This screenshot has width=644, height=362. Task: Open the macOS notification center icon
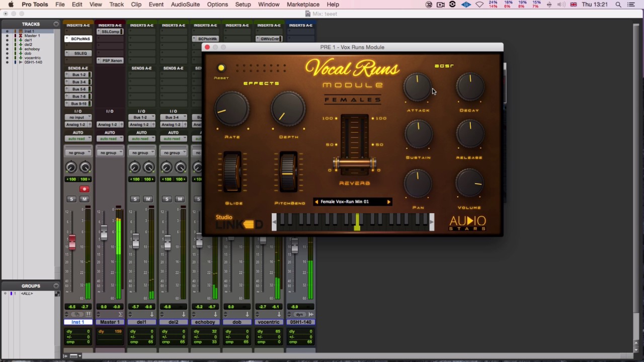tap(631, 5)
